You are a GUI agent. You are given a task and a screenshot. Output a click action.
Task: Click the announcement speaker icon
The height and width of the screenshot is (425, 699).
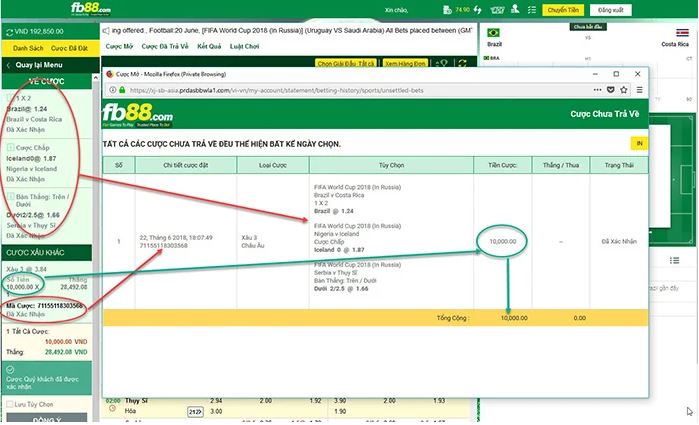click(106, 31)
